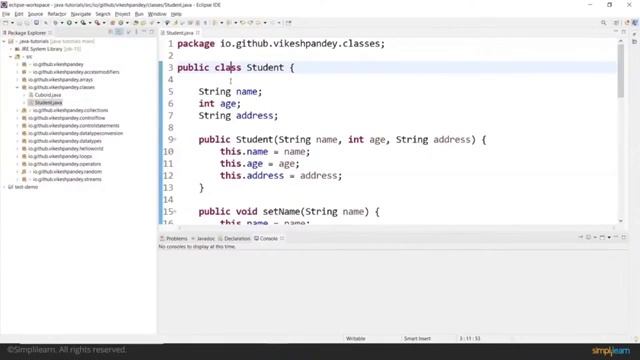Maximize the Console panel

click(x=624, y=237)
